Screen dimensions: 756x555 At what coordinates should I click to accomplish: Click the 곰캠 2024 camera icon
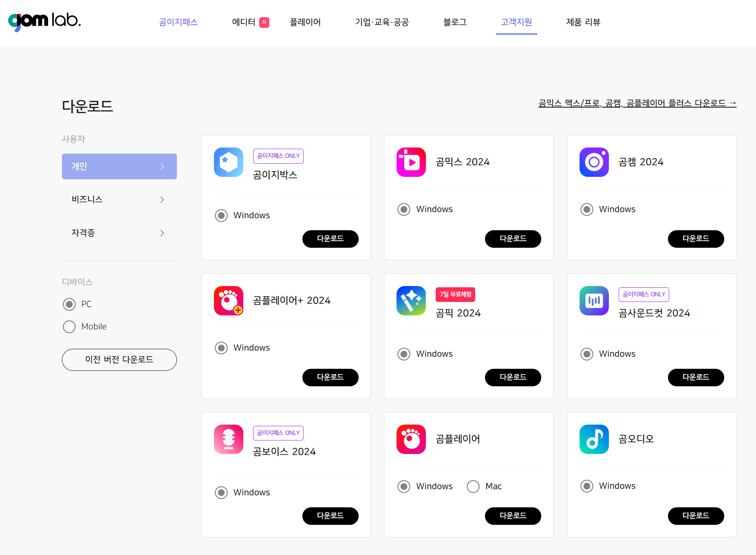point(594,162)
